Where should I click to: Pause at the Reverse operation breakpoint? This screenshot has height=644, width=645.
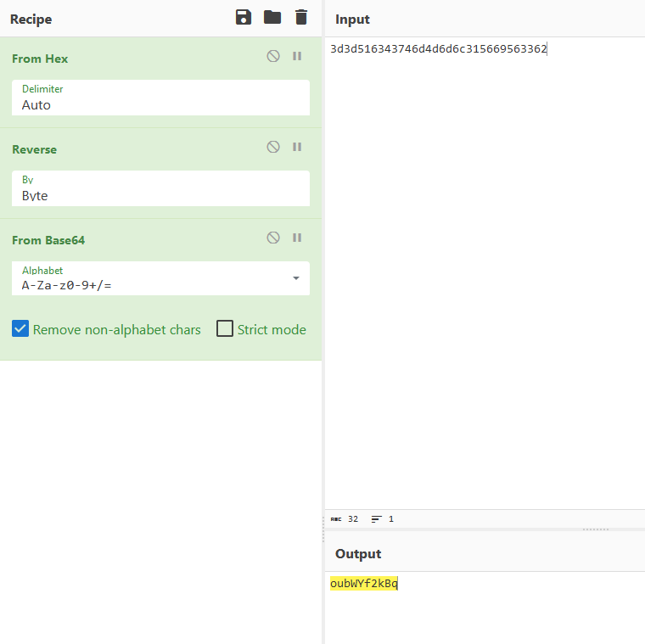pos(297,147)
